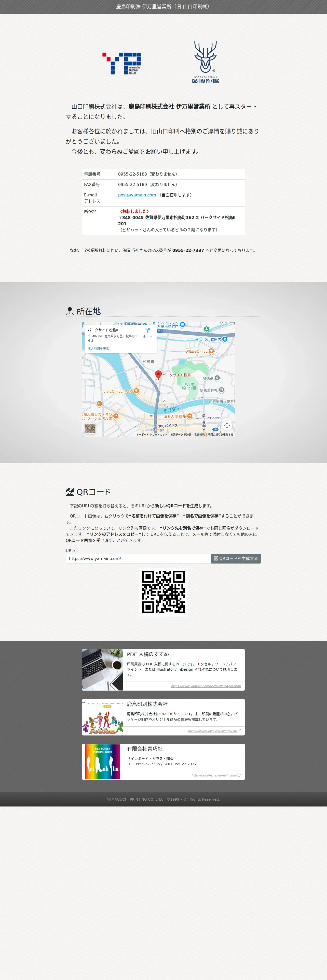
Task: Open PDF 入稿のすすめ card title
Action: 148,654
